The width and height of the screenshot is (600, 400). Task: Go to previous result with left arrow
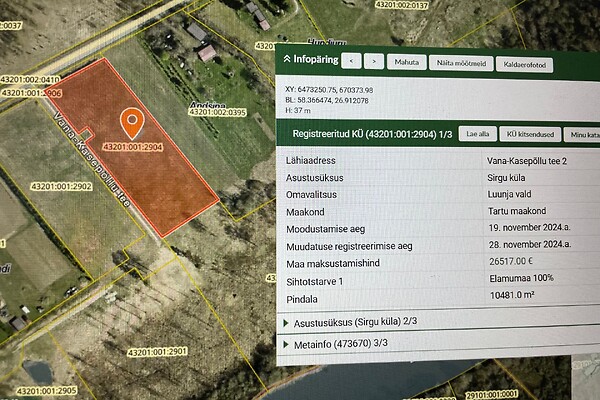[x=352, y=61]
